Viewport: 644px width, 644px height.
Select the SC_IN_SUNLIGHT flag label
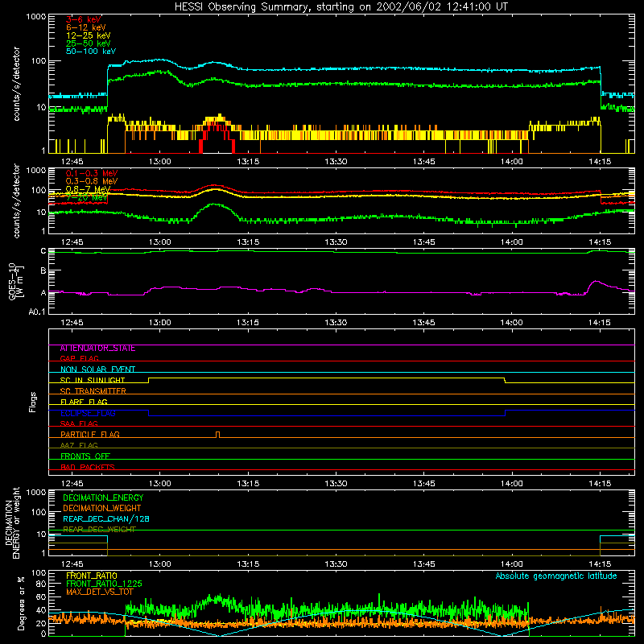point(93,380)
